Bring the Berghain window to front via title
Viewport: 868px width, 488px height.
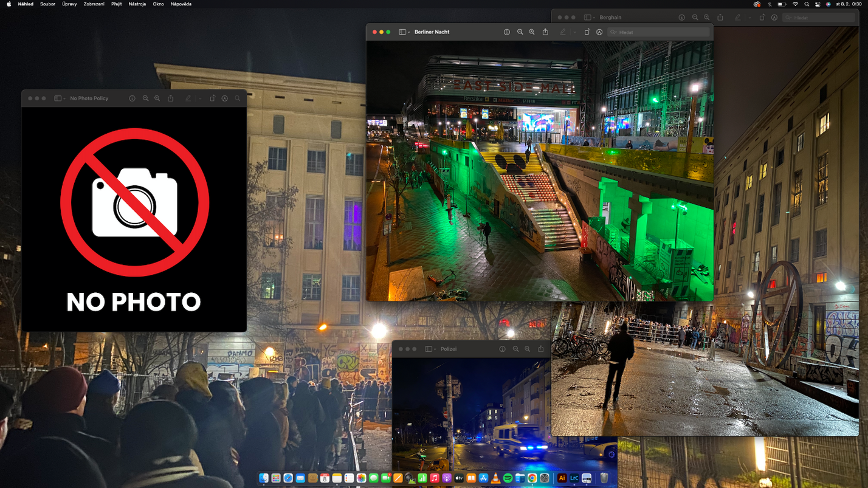(x=610, y=18)
